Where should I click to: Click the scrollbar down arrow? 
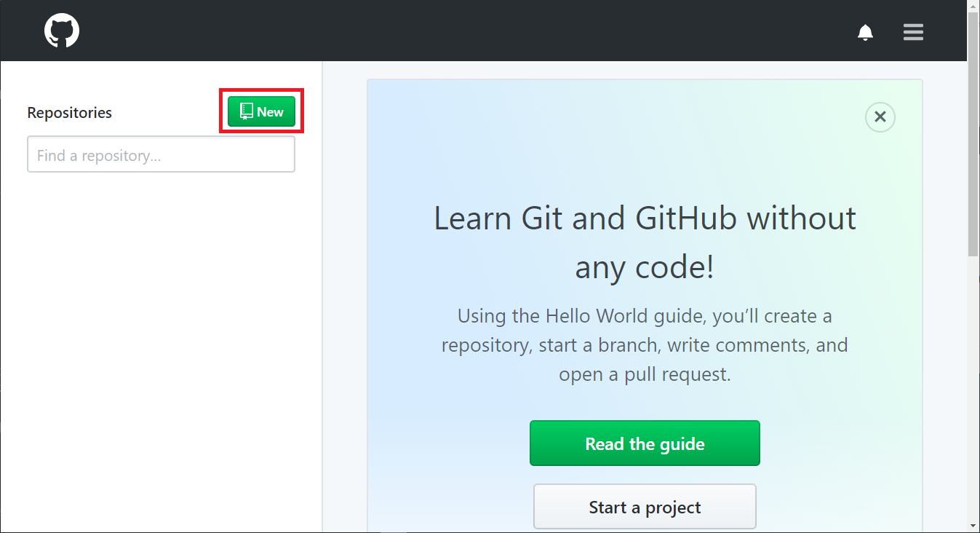973,525
